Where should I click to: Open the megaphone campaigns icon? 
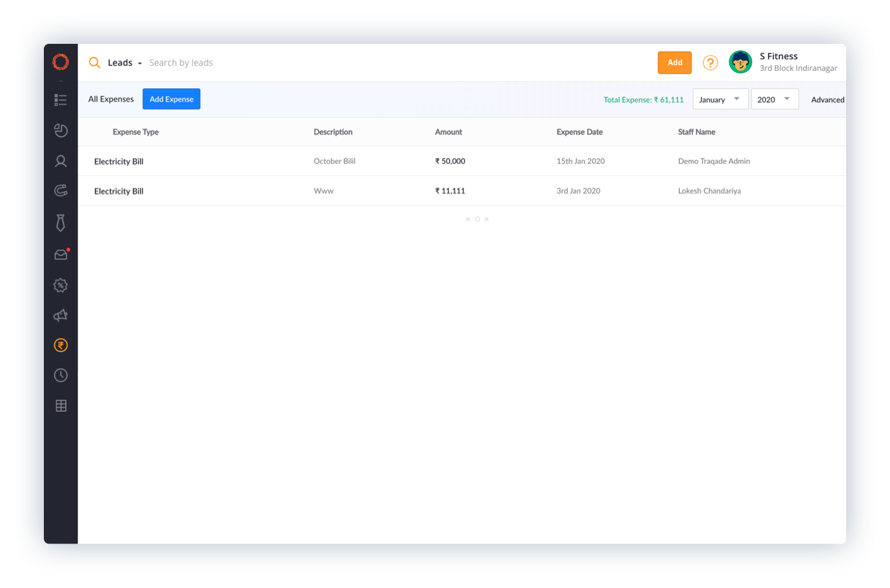click(x=61, y=315)
